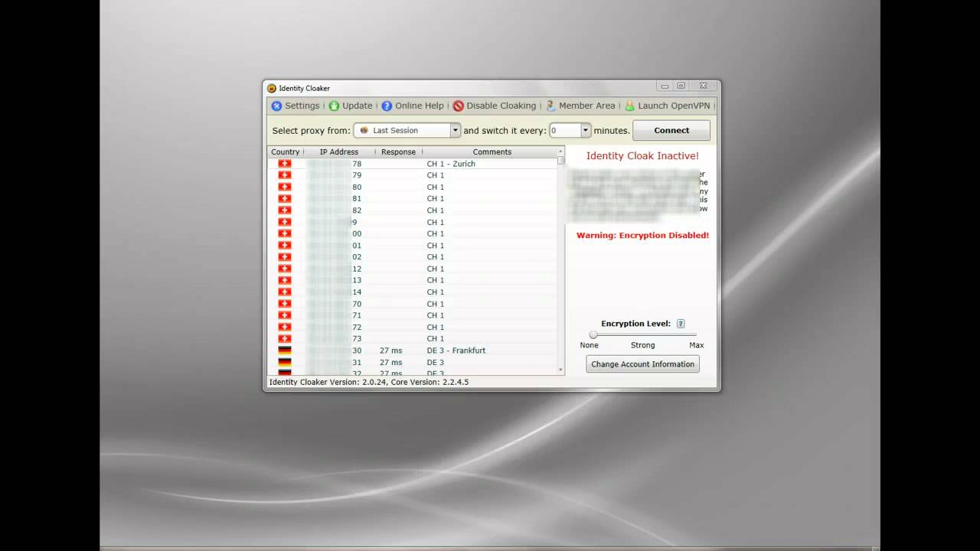Expand the switch interval minutes dropdown arrow

coord(586,130)
